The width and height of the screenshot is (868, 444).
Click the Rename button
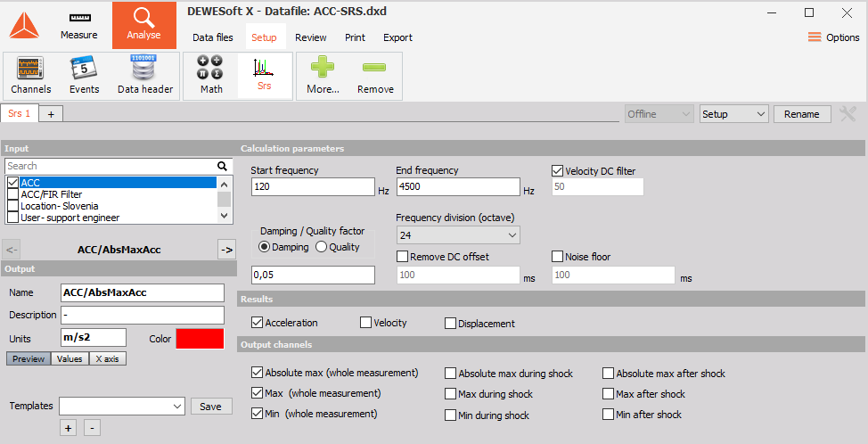pos(802,114)
